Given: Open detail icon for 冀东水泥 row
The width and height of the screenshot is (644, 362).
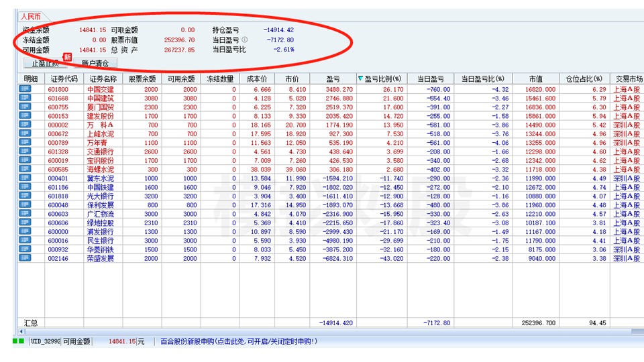Looking at the screenshot, I should tap(25, 178).
